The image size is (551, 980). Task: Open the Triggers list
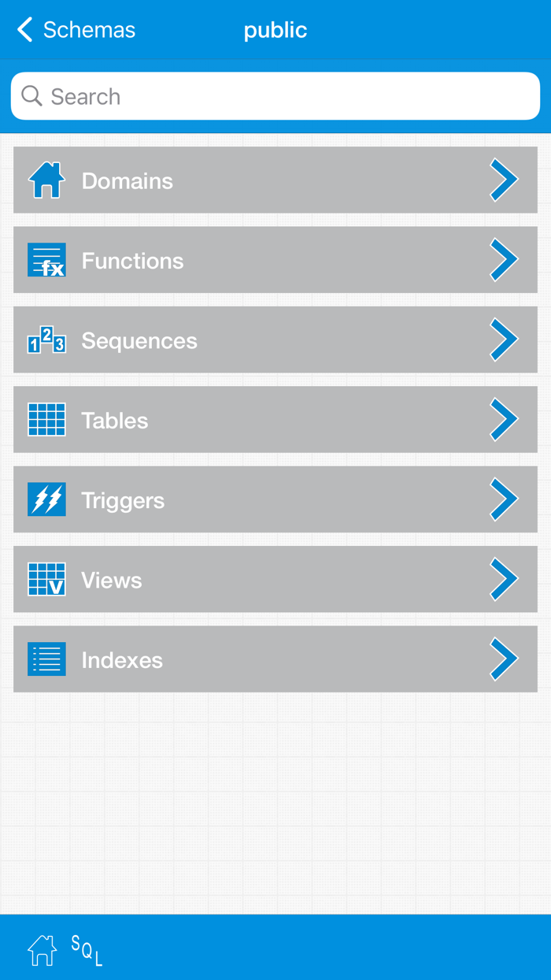[x=275, y=499]
